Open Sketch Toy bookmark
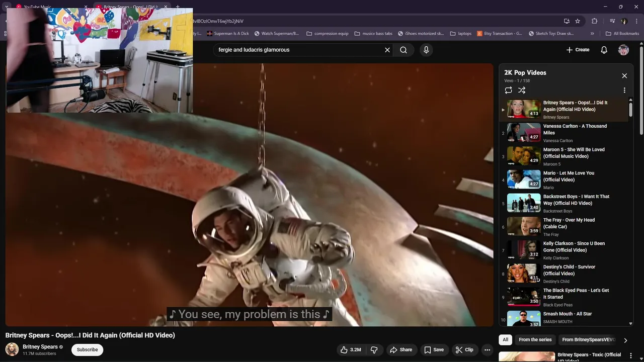The height and width of the screenshot is (362, 644). (551, 34)
